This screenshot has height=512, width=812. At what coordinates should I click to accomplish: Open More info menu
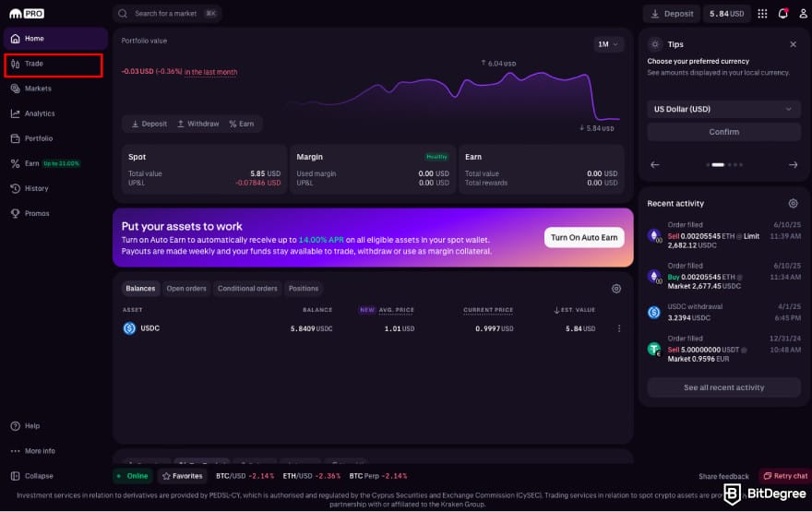(x=55, y=451)
